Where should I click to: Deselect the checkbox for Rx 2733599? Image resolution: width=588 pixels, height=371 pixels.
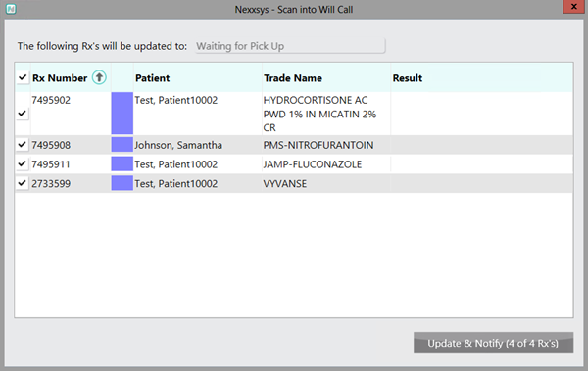[x=23, y=183]
